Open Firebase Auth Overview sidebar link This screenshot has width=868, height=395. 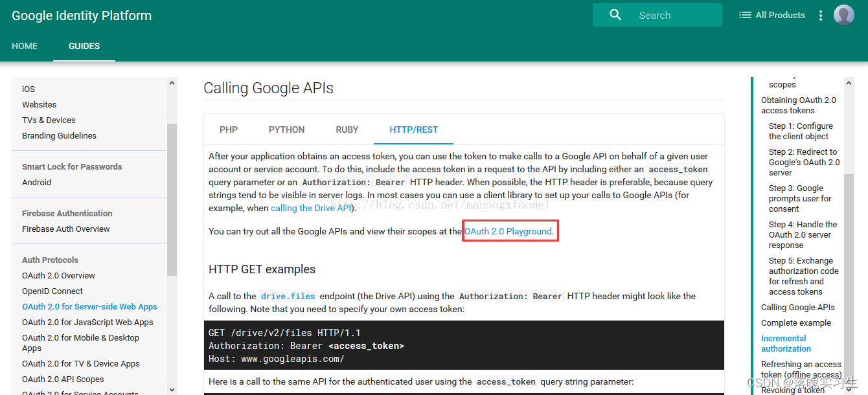66,229
